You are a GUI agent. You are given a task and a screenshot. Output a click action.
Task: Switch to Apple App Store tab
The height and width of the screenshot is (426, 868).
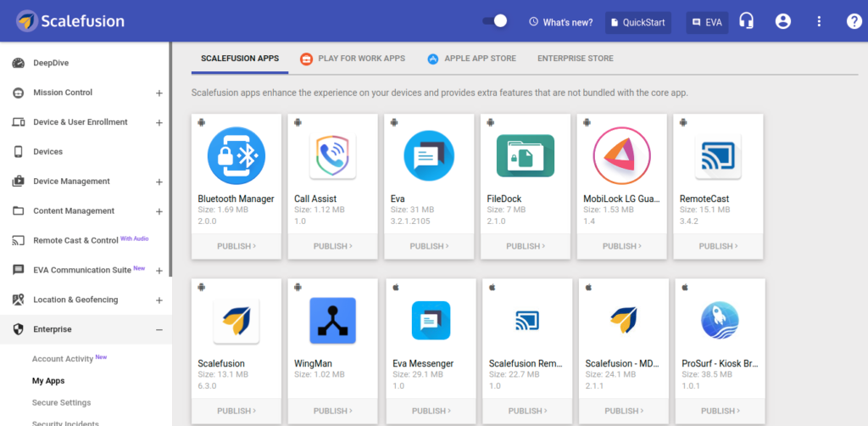coord(471,59)
